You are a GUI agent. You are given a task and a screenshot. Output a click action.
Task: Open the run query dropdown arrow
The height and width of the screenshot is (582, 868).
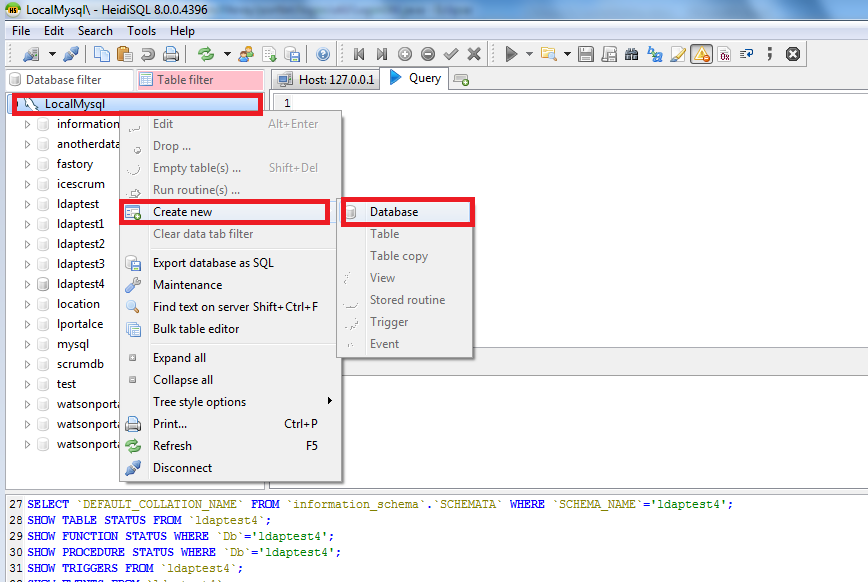pos(529,54)
